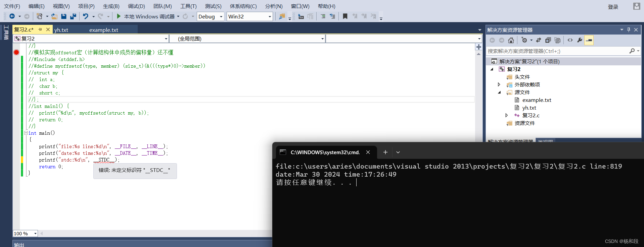The height and width of the screenshot is (247, 644).
Task: Expand the 外部依赖项 node
Action: [499, 84]
